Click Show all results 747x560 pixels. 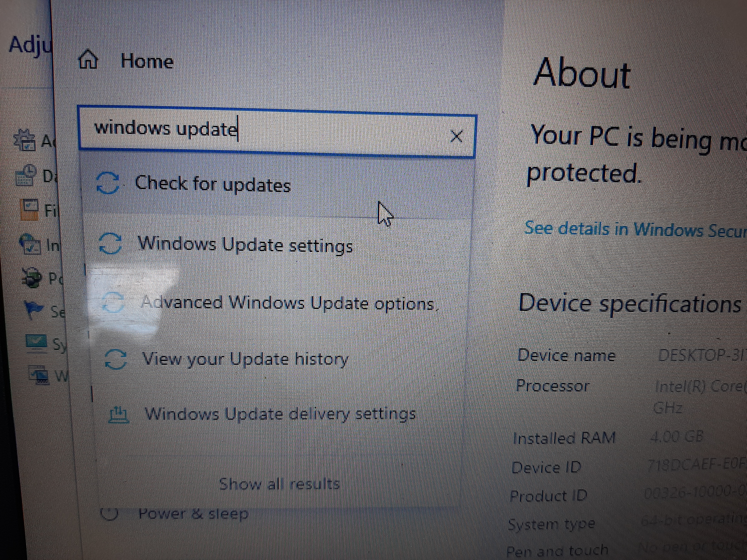click(279, 484)
